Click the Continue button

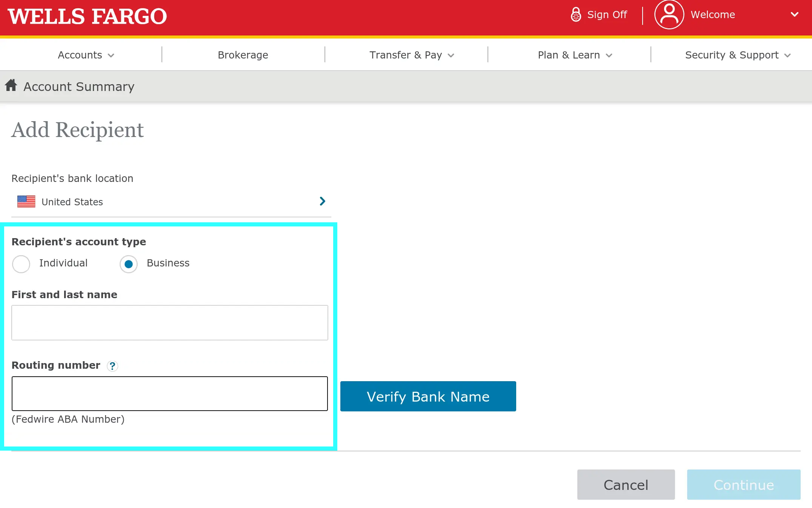[744, 485]
